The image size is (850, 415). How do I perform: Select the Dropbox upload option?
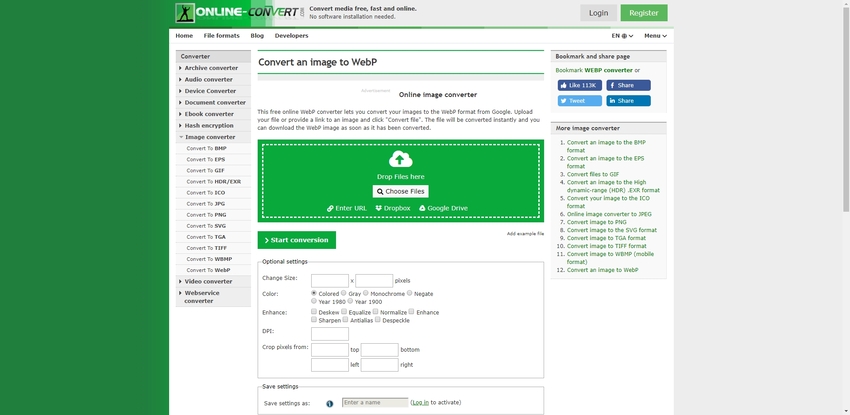point(393,208)
